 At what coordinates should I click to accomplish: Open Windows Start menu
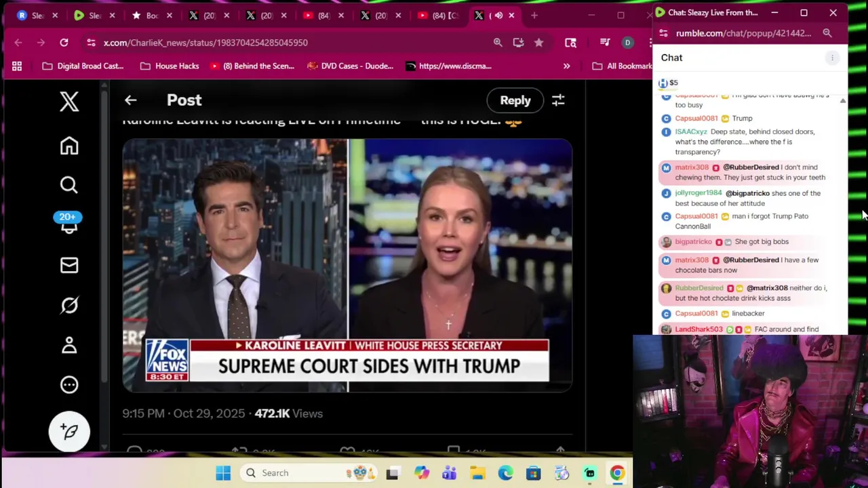(x=223, y=473)
